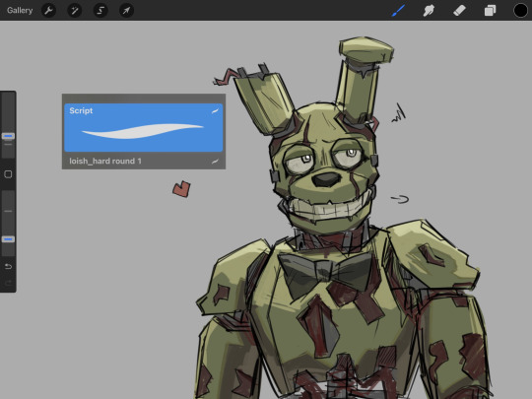Select the loish_hard round 1 brush
The image size is (532, 399).
coord(144,161)
